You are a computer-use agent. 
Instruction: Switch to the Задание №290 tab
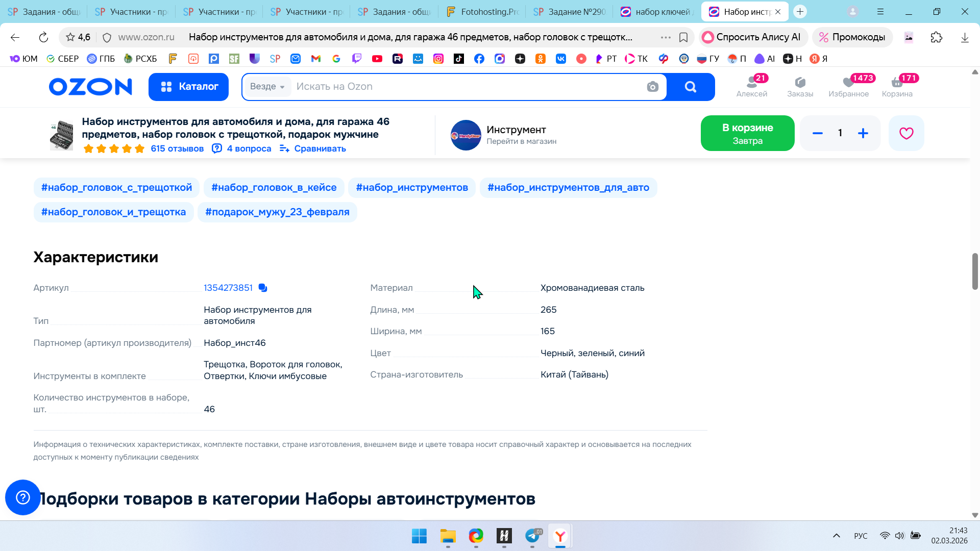point(569,12)
